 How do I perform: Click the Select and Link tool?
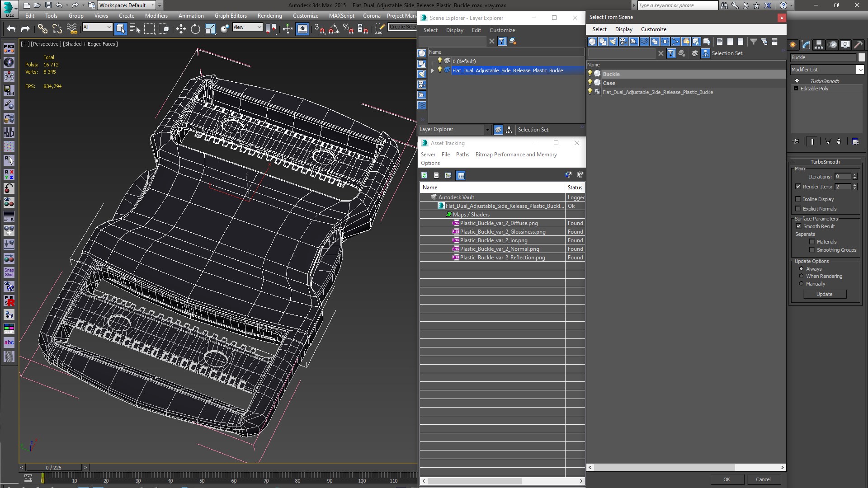[42, 28]
